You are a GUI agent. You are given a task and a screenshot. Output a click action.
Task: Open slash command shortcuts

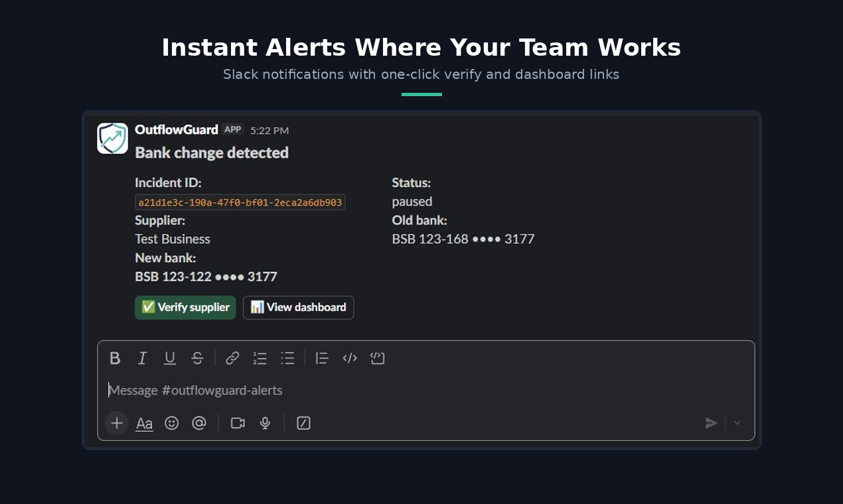click(303, 423)
